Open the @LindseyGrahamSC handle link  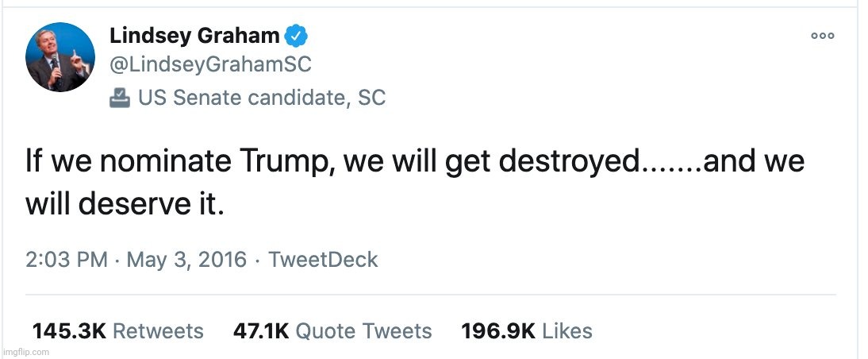[x=209, y=65]
